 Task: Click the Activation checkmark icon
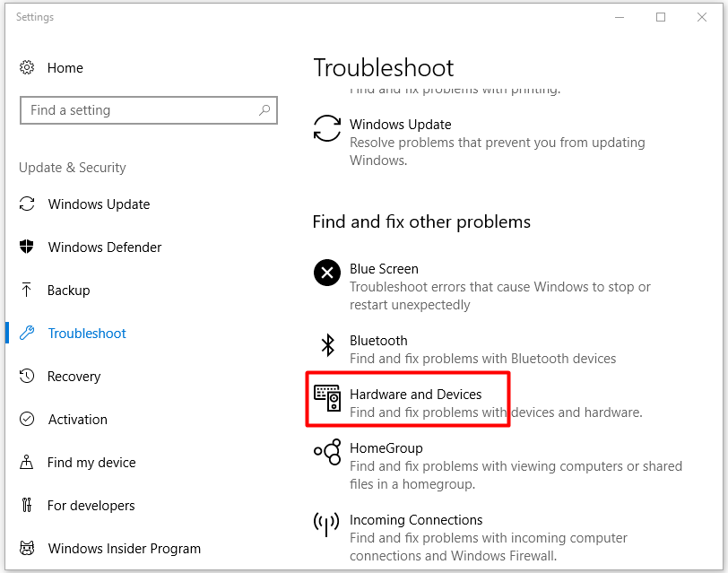click(27, 420)
